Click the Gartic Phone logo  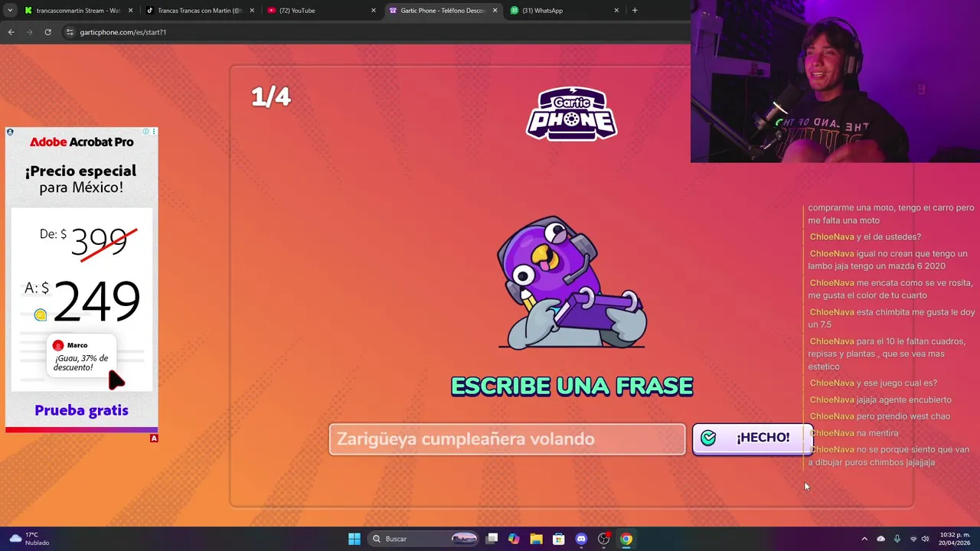coord(571,114)
